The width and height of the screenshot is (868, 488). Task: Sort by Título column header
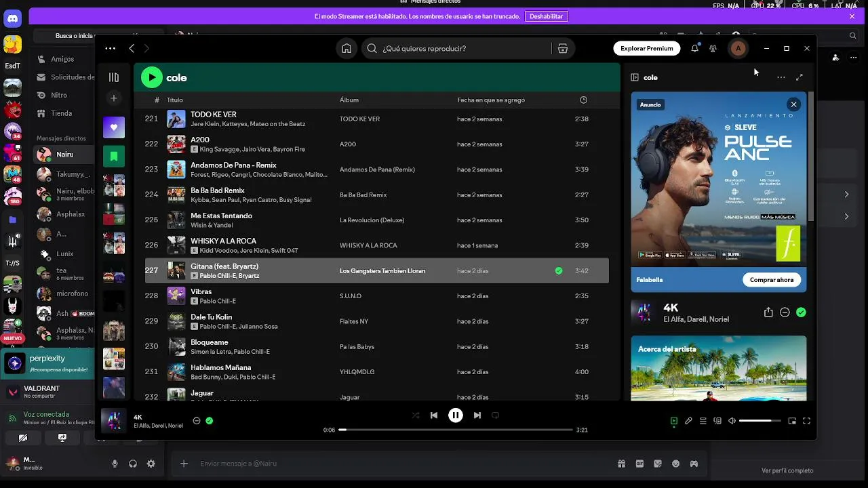(x=175, y=100)
